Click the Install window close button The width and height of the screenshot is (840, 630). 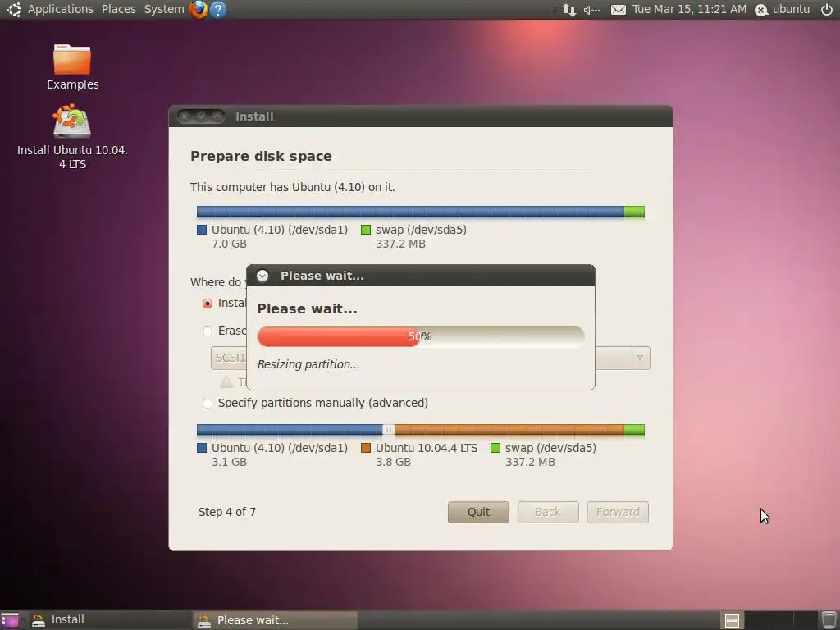[185, 116]
